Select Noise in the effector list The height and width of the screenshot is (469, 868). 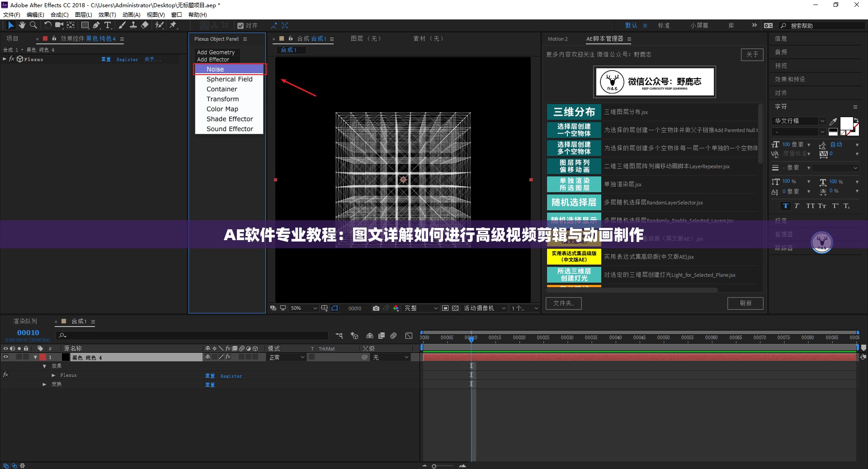tap(230, 69)
